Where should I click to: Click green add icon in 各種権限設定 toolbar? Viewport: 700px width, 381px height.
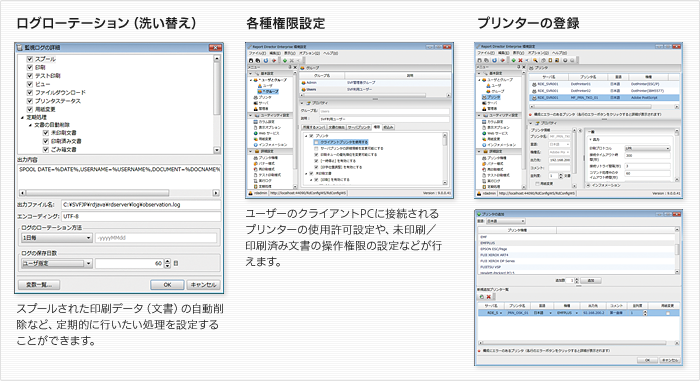[x=285, y=60]
